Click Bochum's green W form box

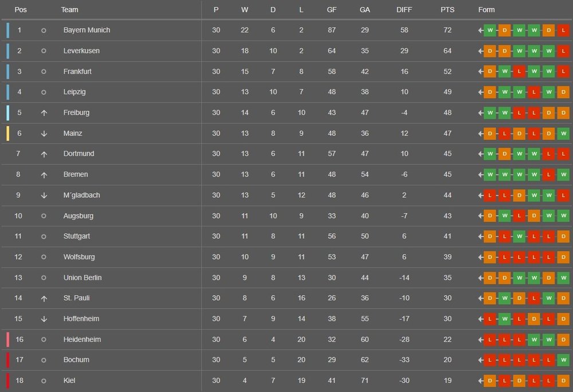(x=563, y=360)
